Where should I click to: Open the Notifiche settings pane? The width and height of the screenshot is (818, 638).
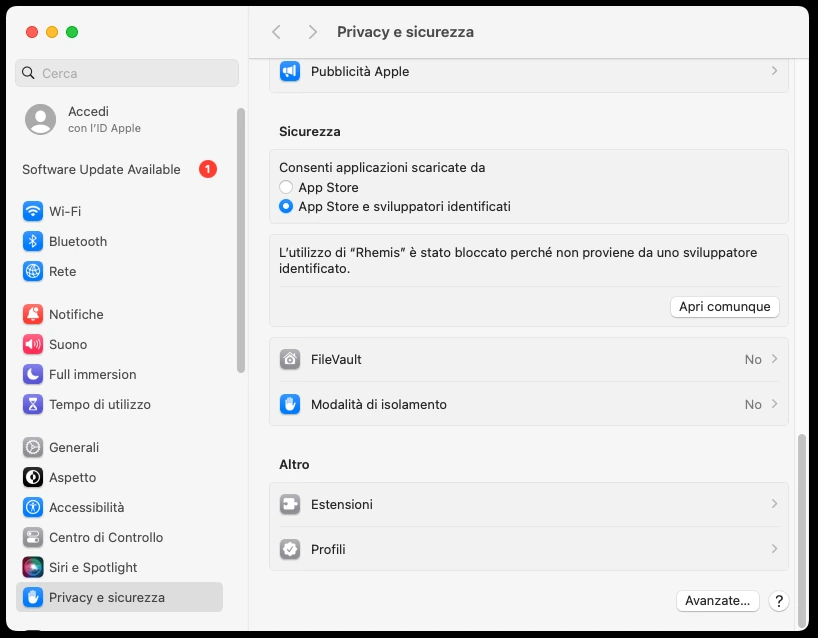(119, 314)
